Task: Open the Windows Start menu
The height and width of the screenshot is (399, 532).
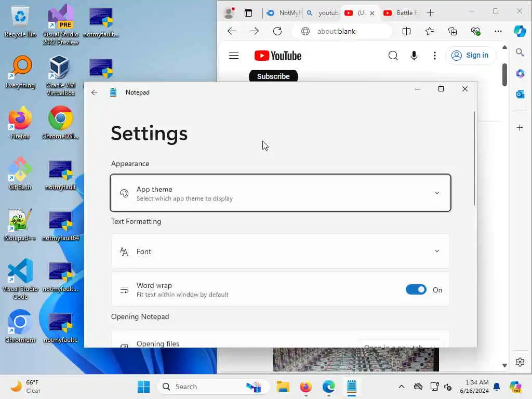Action: 143,387
